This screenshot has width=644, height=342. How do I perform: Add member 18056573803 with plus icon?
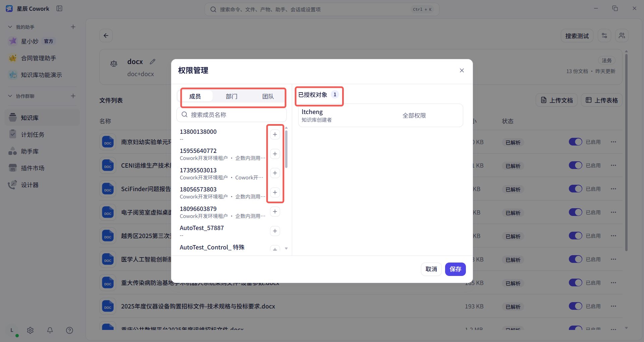(x=275, y=192)
